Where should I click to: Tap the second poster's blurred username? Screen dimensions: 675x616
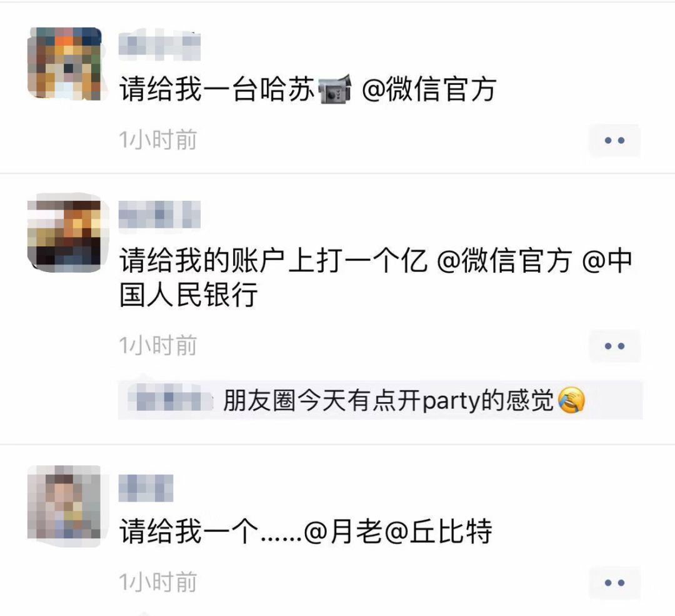[160, 215]
